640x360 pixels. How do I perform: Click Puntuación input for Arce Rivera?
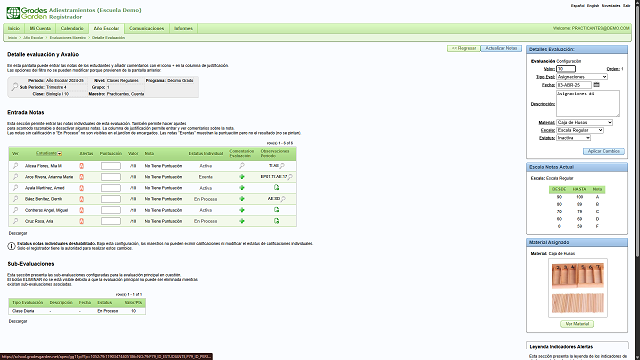point(111,177)
